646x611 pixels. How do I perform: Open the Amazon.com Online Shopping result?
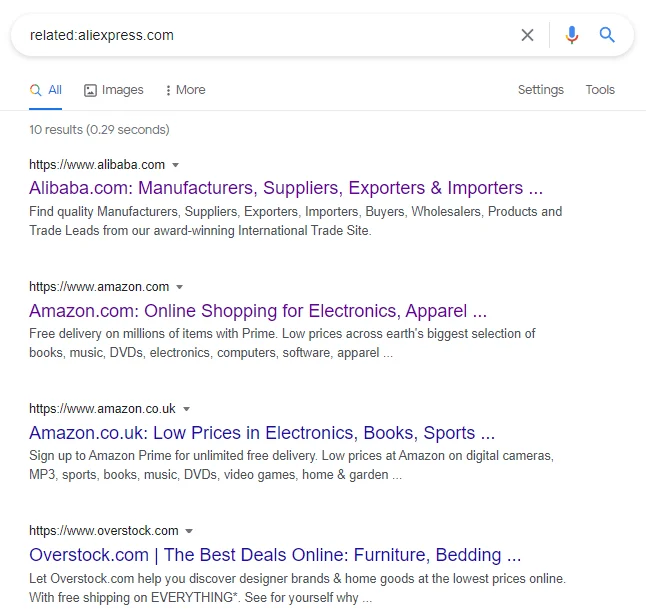(258, 310)
